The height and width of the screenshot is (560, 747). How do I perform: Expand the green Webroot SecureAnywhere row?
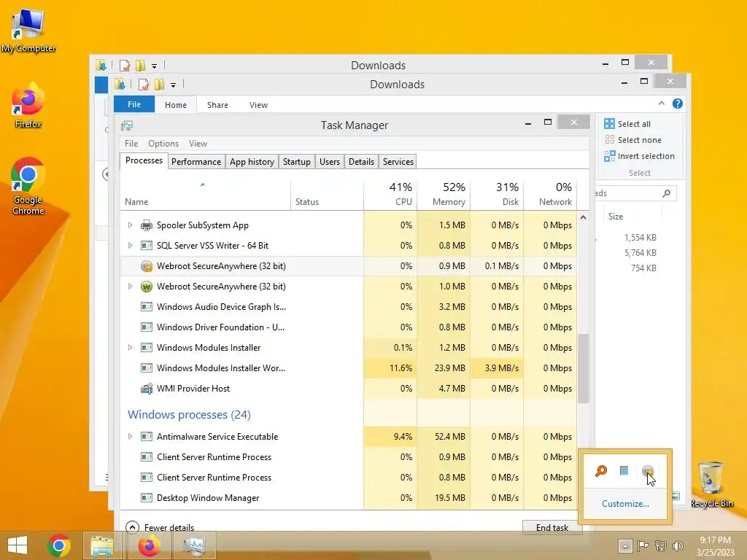[x=130, y=286]
